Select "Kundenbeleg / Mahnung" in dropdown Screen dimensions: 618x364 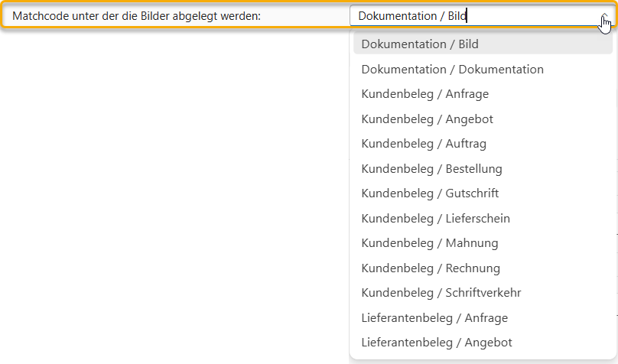[x=429, y=243]
